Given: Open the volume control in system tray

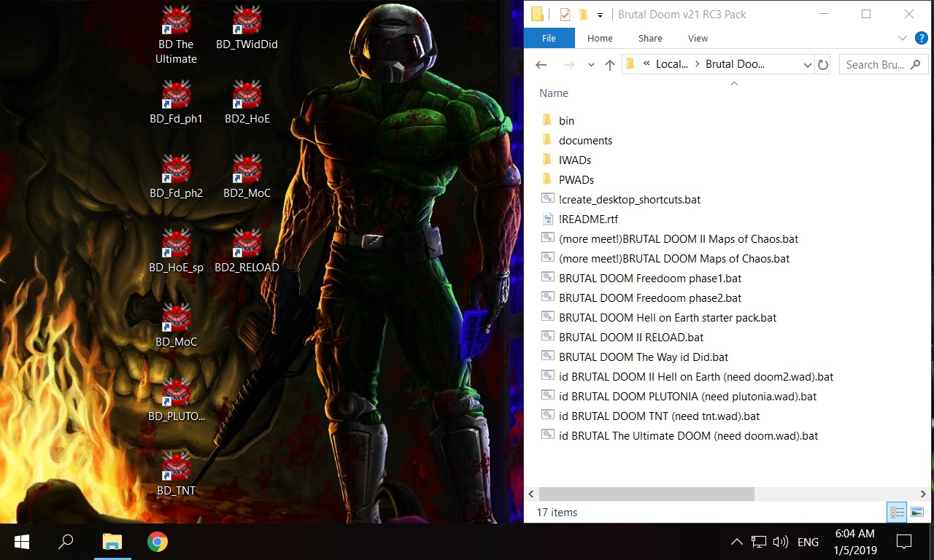Looking at the screenshot, I should pyautogui.click(x=781, y=542).
